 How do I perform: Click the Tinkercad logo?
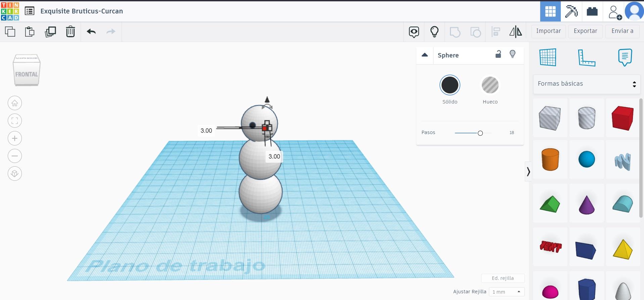[10, 11]
